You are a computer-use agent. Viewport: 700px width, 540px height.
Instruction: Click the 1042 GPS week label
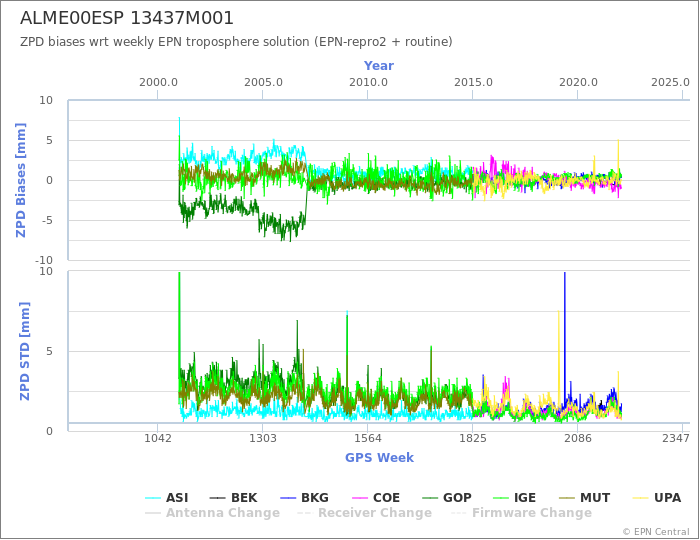point(158,438)
